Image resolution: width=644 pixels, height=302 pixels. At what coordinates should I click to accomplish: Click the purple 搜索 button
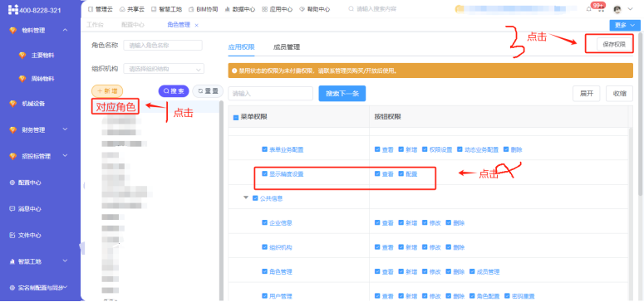coord(174,91)
